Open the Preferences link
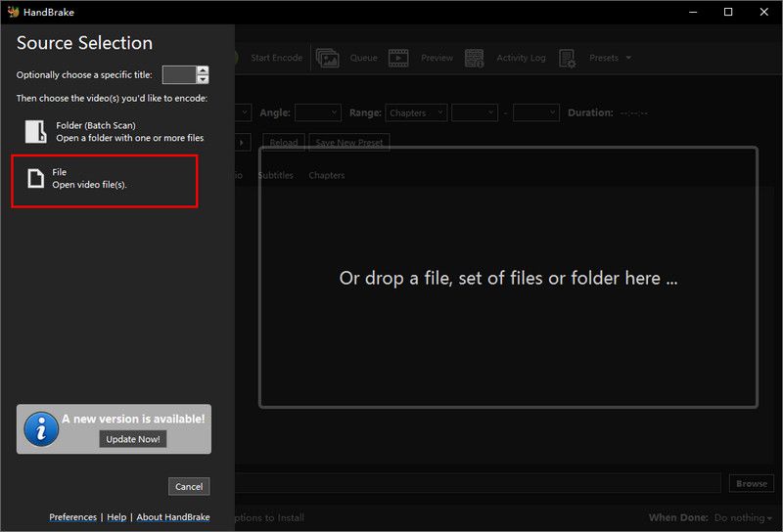 click(72, 517)
